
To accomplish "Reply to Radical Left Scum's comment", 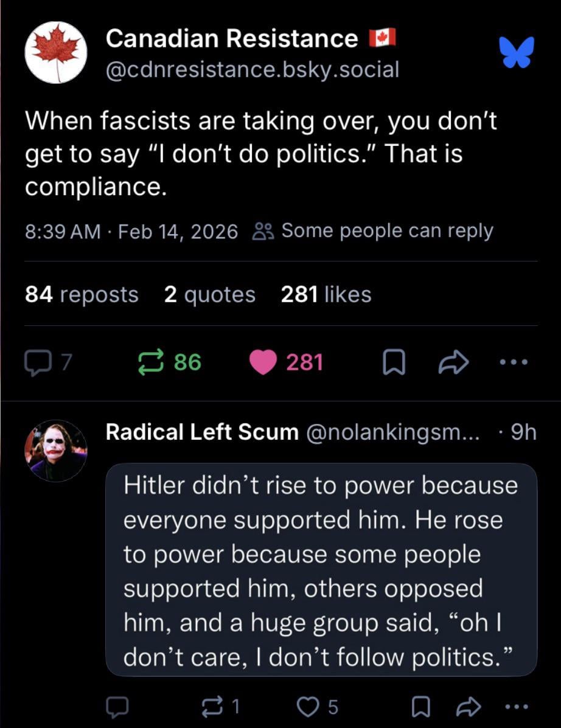I will pos(117,706).
